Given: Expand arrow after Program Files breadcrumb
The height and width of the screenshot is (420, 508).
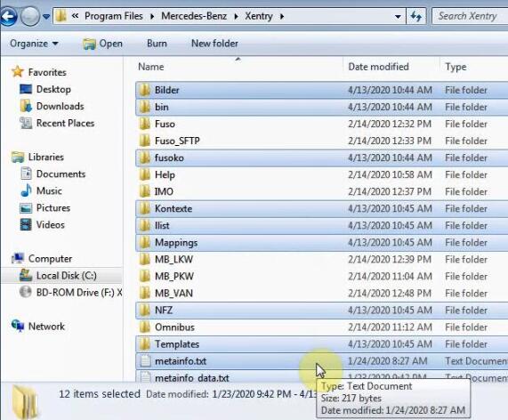Looking at the screenshot, I should (152, 16).
